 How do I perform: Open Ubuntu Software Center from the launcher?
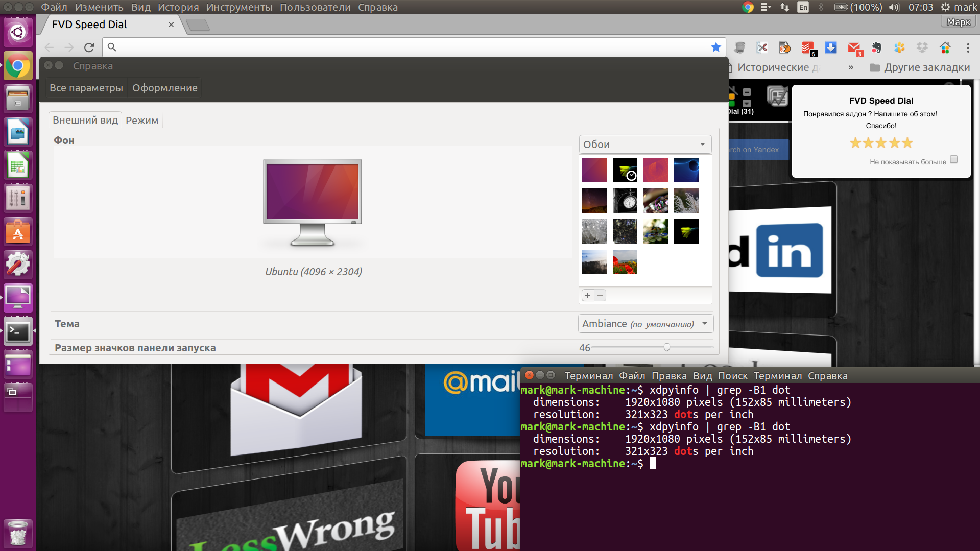(x=18, y=232)
